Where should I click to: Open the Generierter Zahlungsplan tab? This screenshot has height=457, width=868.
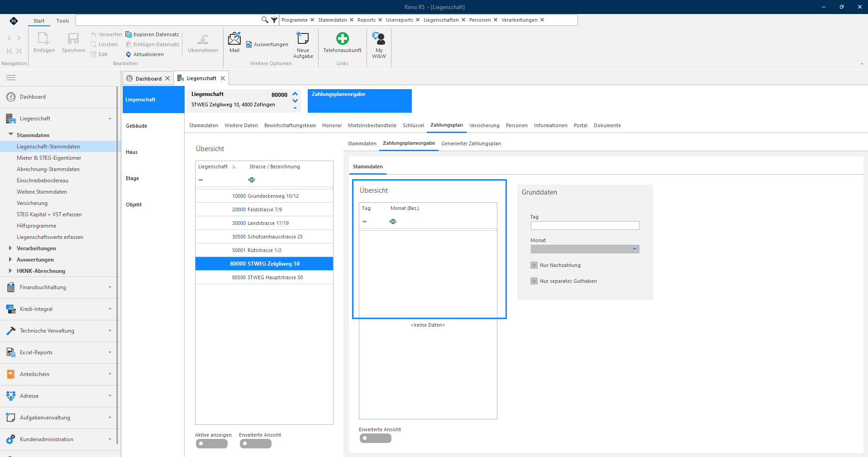click(471, 143)
